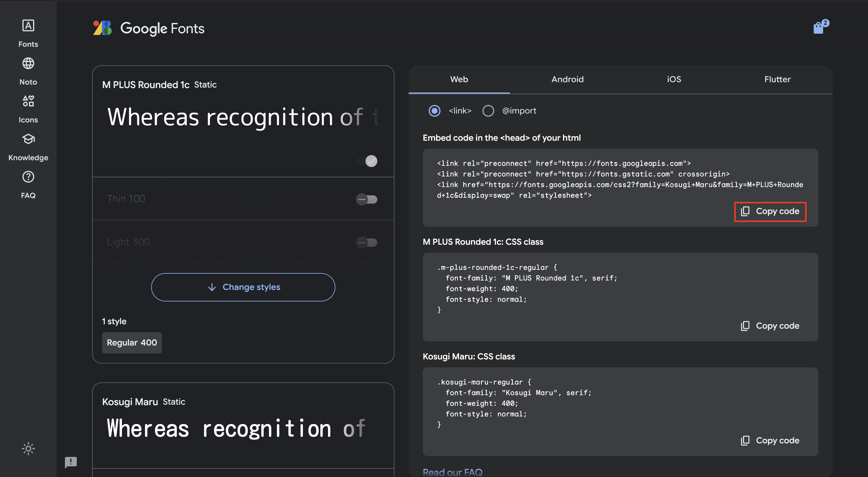Click the M PLUS Rounded 1c preview sentence
868x477 pixels.
tap(243, 117)
